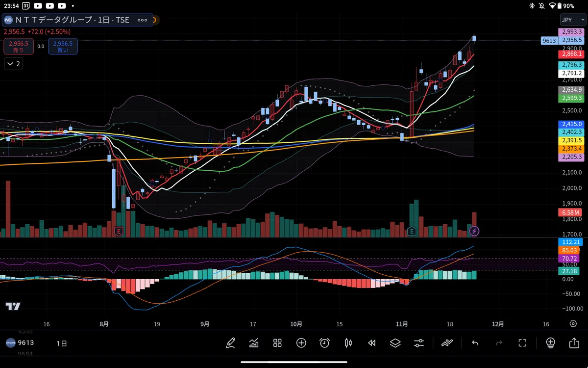Tap the purple lightning bolt event marker
Viewport: 588px width, 368px height.
click(x=474, y=231)
